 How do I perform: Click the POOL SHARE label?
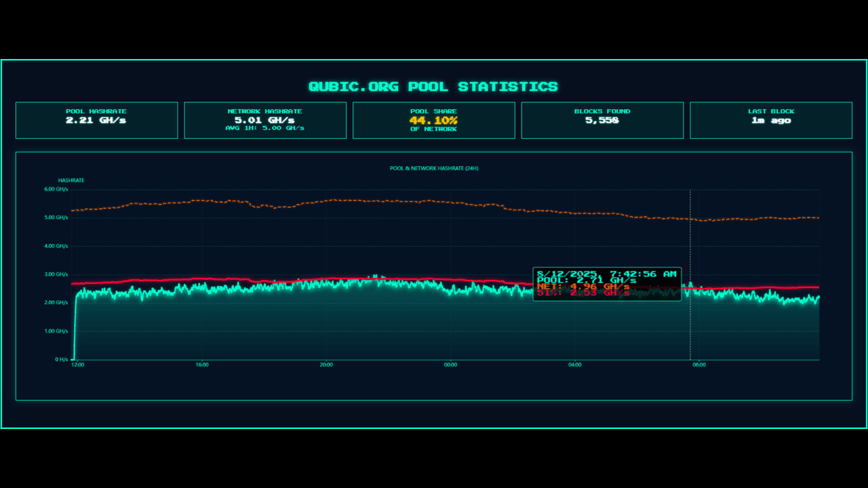434,111
